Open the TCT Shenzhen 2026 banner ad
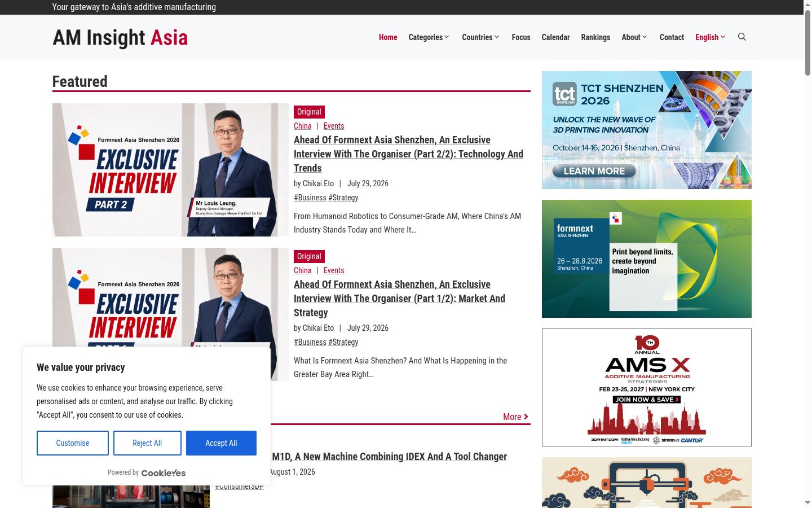 (647, 130)
